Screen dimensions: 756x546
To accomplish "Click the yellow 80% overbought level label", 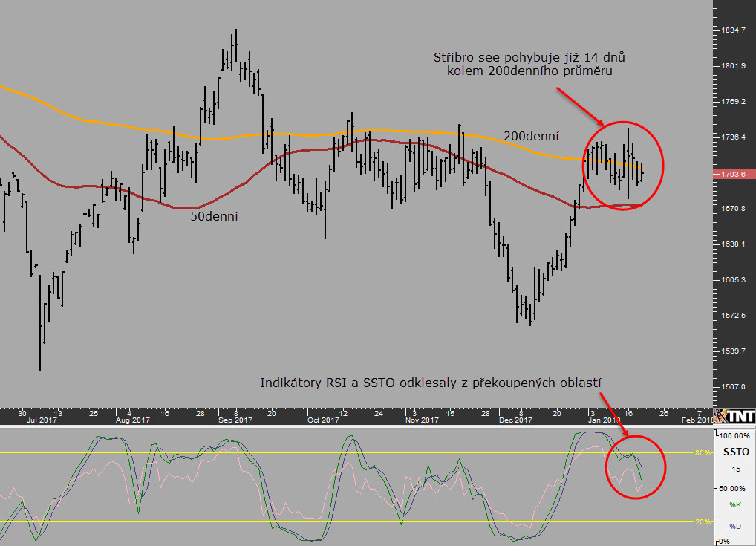I will [x=703, y=453].
